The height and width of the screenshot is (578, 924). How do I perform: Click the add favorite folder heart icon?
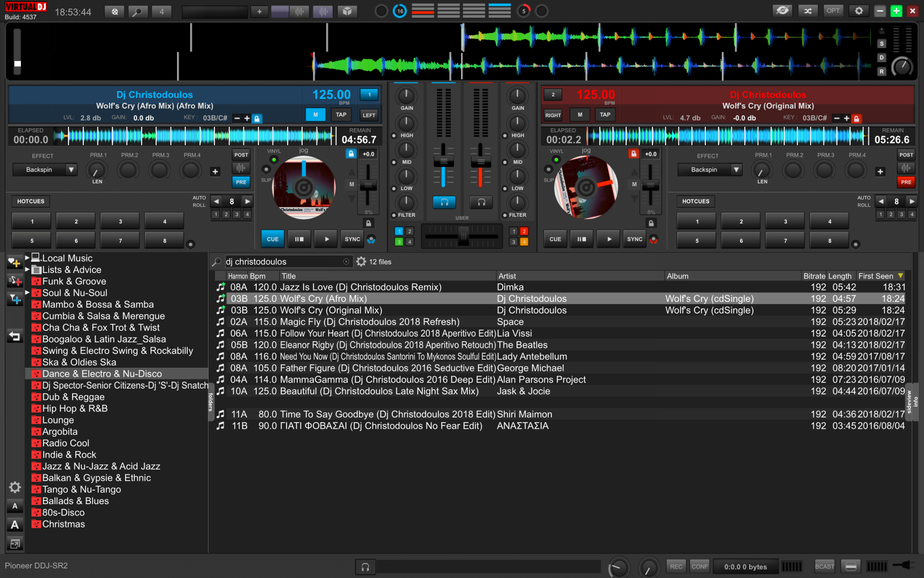click(x=14, y=262)
